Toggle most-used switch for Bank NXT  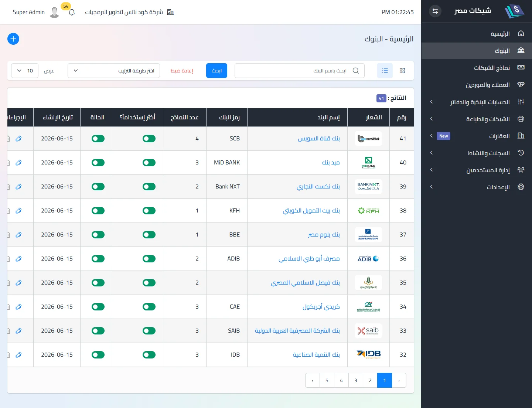click(x=149, y=187)
